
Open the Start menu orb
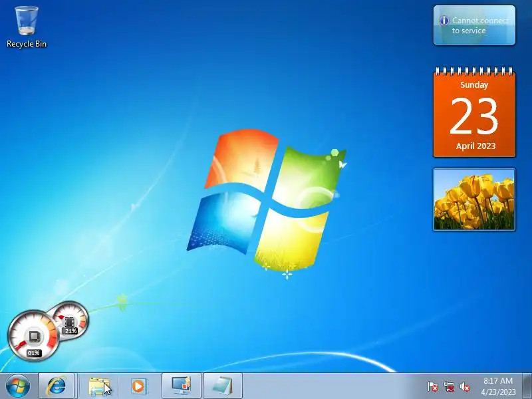pos(18,386)
